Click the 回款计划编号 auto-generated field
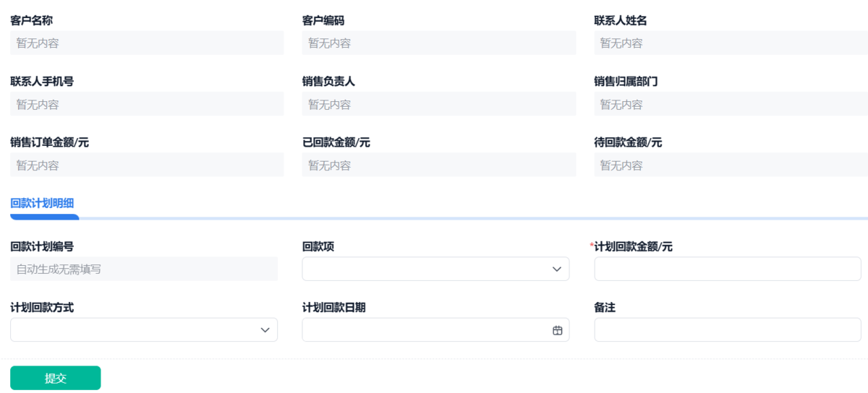This screenshot has height=393, width=868. click(x=144, y=269)
